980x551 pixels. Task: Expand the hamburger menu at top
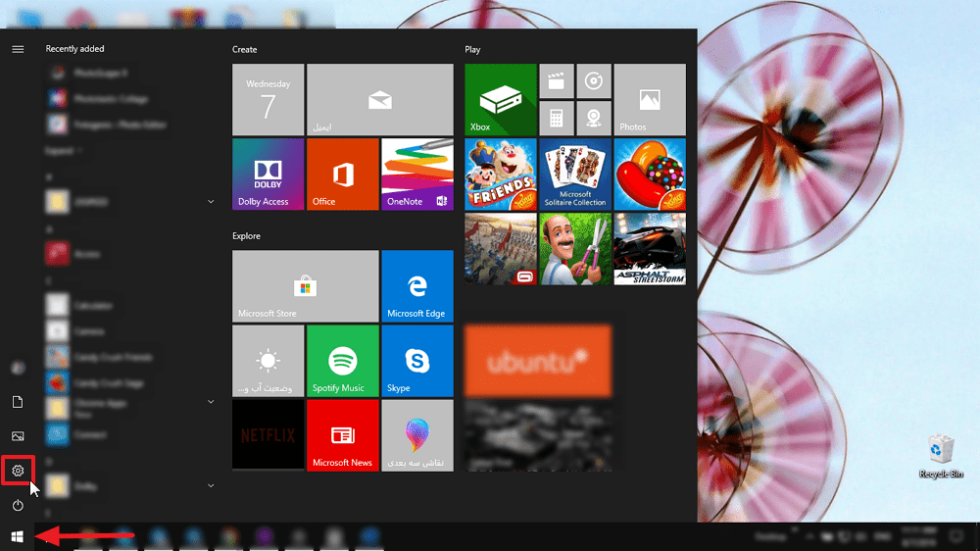(x=18, y=49)
